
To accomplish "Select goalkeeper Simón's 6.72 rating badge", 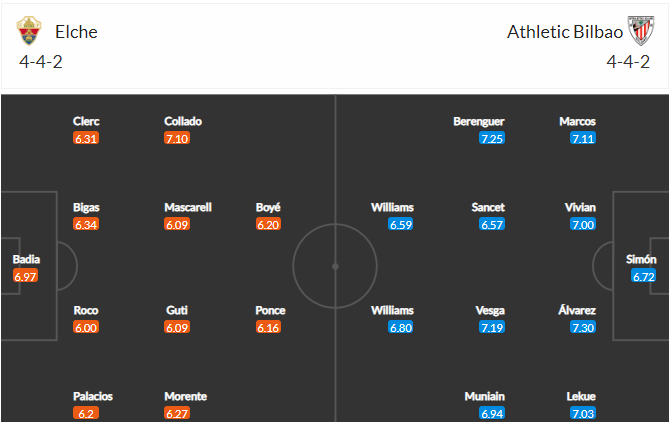I will [x=643, y=276].
